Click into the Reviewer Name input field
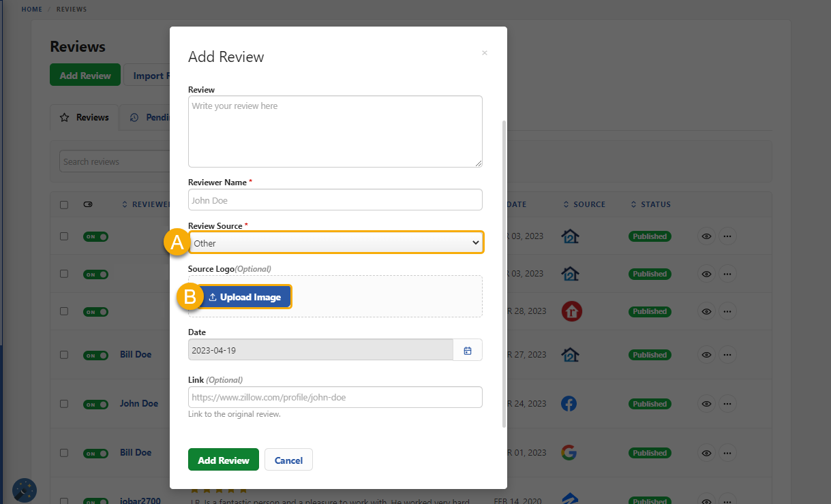831x504 pixels. click(x=335, y=199)
